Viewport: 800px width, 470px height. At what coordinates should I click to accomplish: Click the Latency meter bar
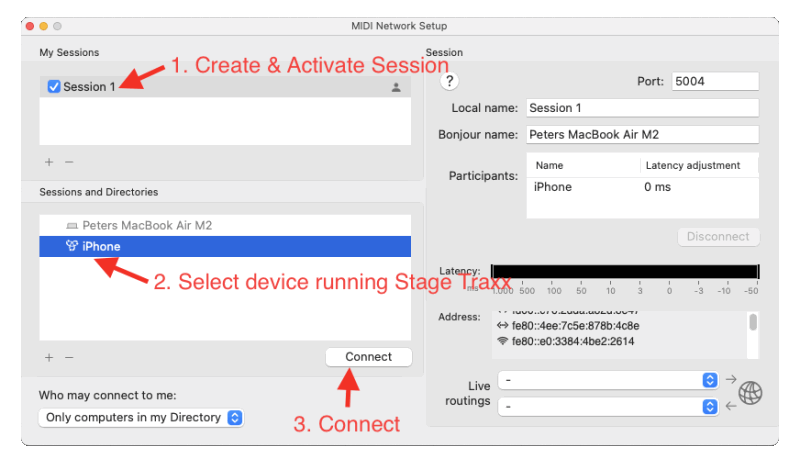tap(625, 271)
